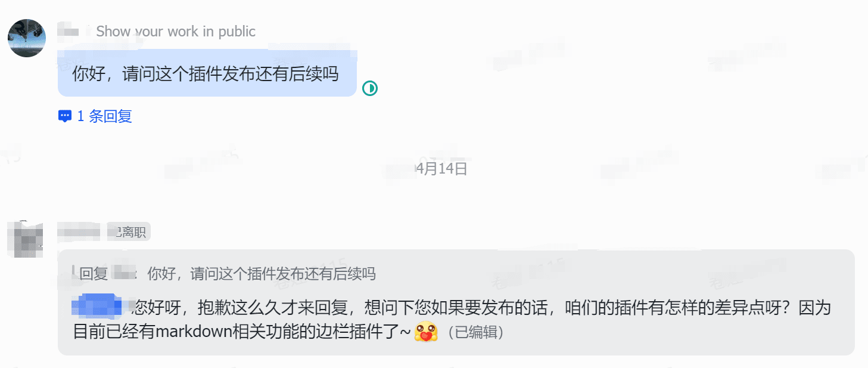Select the gray reply bubble starting 您好呀
Image resolution: width=868 pixels, height=368 pixels.
tap(456, 302)
